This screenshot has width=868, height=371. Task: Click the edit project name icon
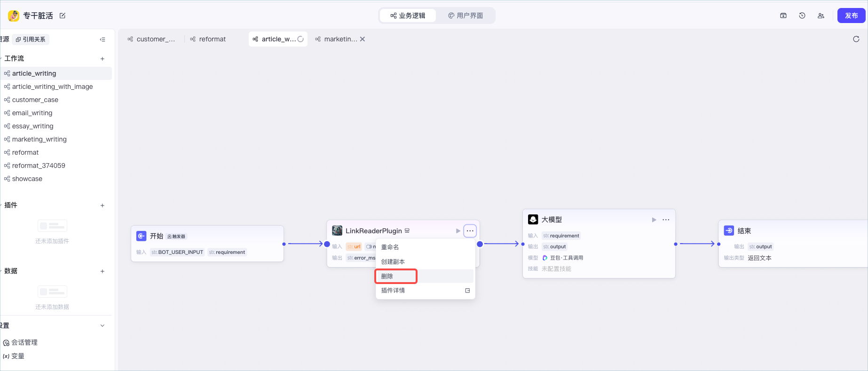tap(63, 16)
